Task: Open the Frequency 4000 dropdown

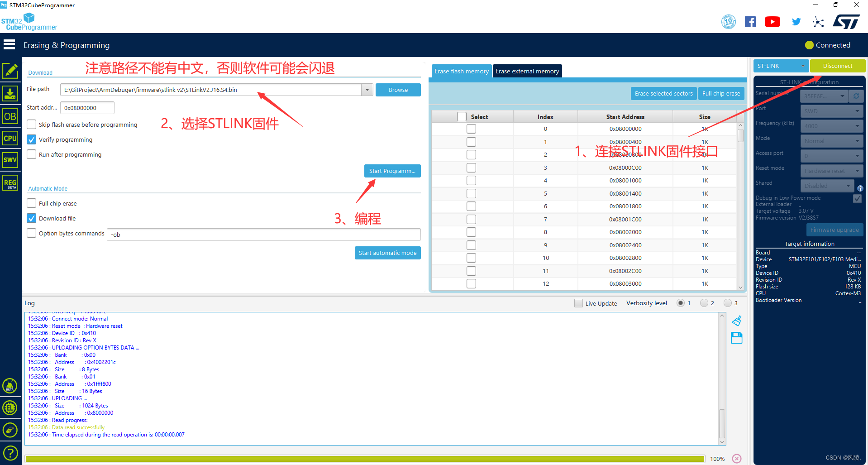Action: coord(832,126)
